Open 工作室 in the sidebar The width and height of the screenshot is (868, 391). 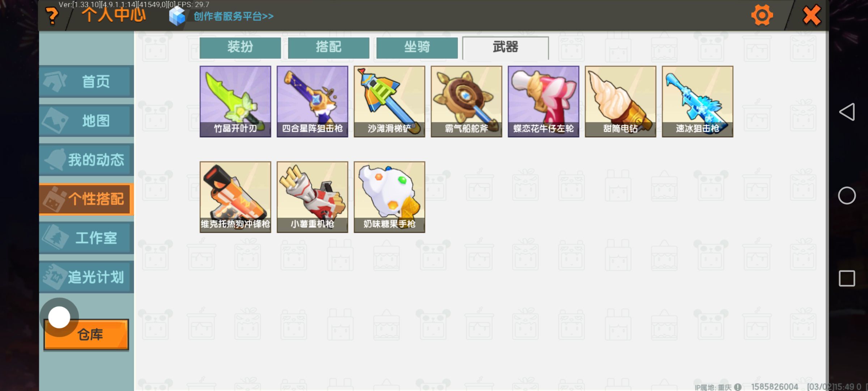[86, 238]
